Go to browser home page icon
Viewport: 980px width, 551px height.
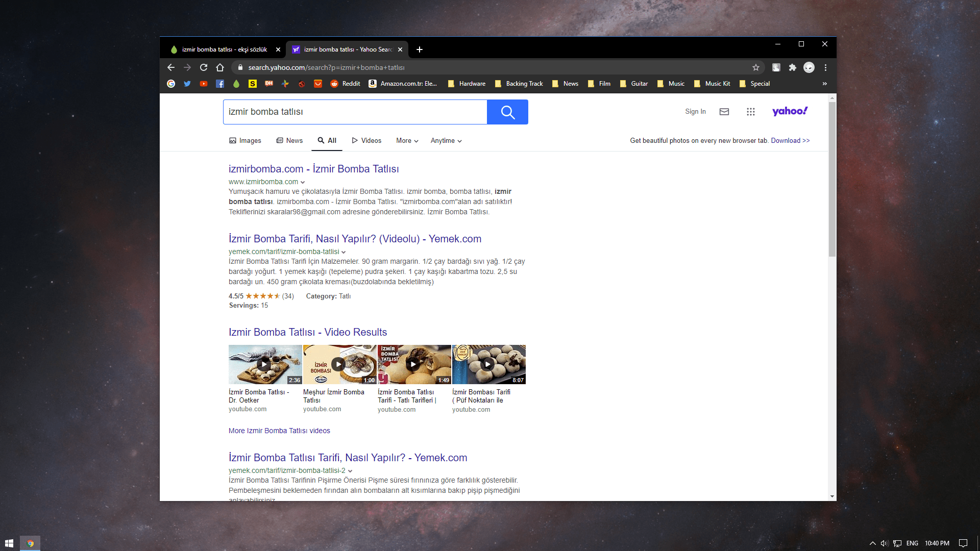pyautogui.click(x=220, y=67)
